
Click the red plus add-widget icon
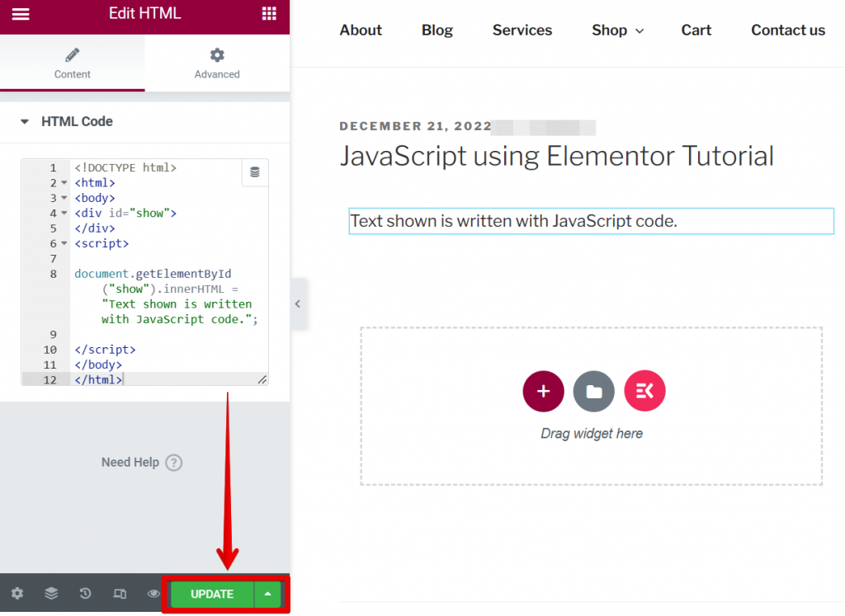pyautogui.click(x=543, y=391)
